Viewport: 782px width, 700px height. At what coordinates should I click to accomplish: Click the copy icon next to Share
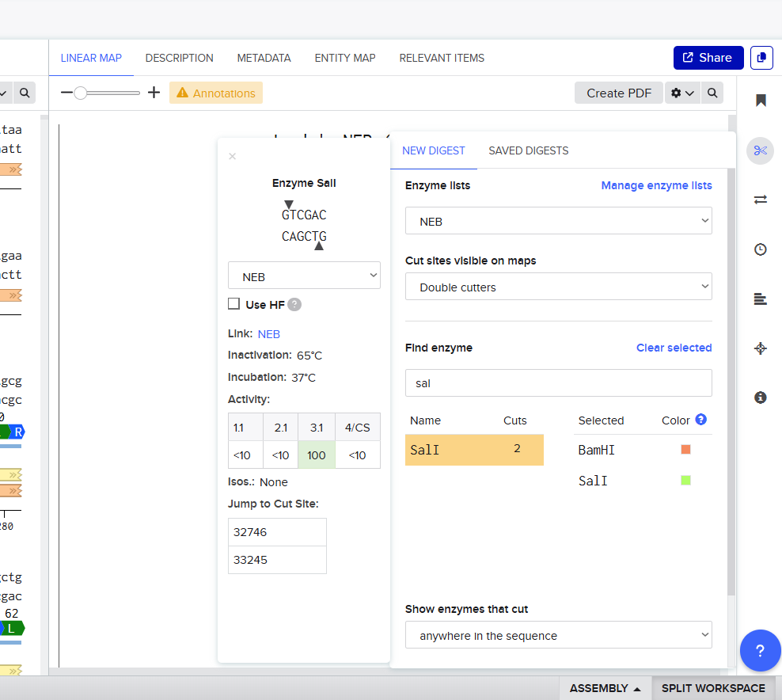click(761, 58)
